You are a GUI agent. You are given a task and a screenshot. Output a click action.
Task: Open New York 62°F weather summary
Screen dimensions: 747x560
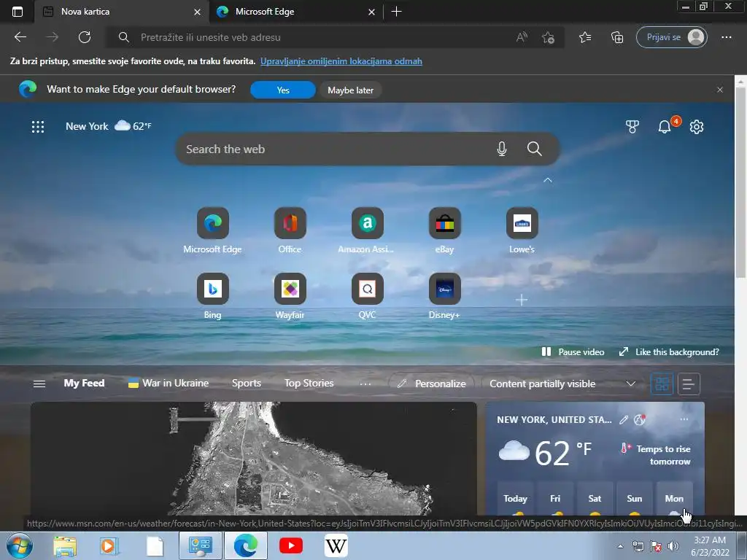[x=109, y=126]
